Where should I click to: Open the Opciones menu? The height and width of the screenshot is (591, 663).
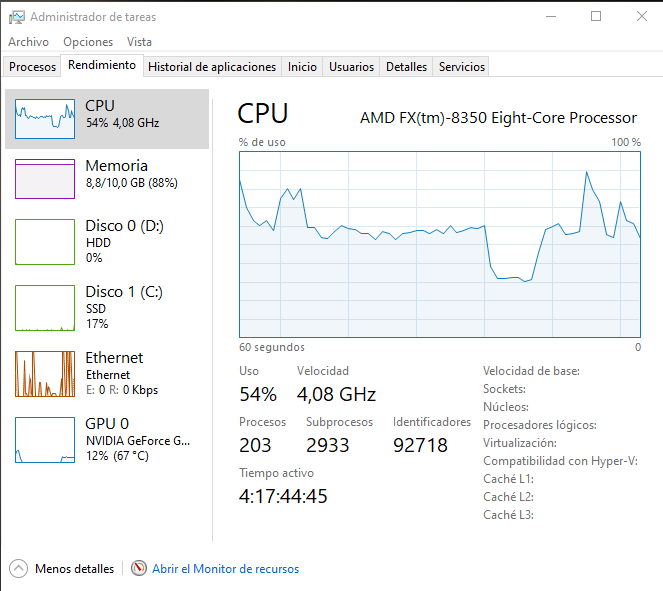tap(88, 42)
